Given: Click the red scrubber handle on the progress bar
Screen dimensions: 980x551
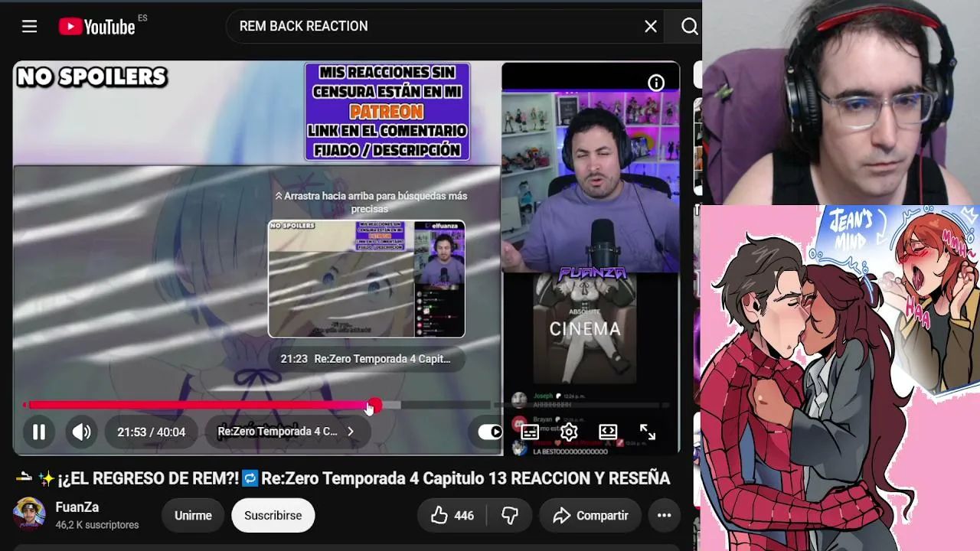Looking at the screenshot, I should pyautogui.click(x=374, y=405).
